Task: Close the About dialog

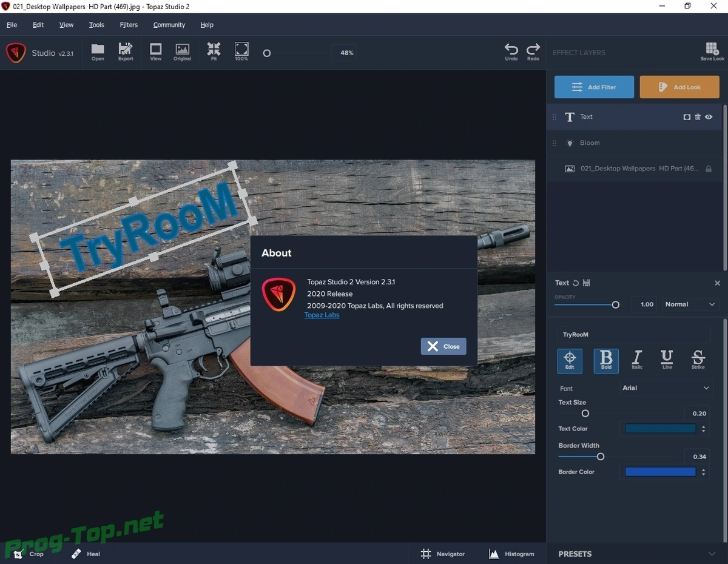Action: click(443, 346)
